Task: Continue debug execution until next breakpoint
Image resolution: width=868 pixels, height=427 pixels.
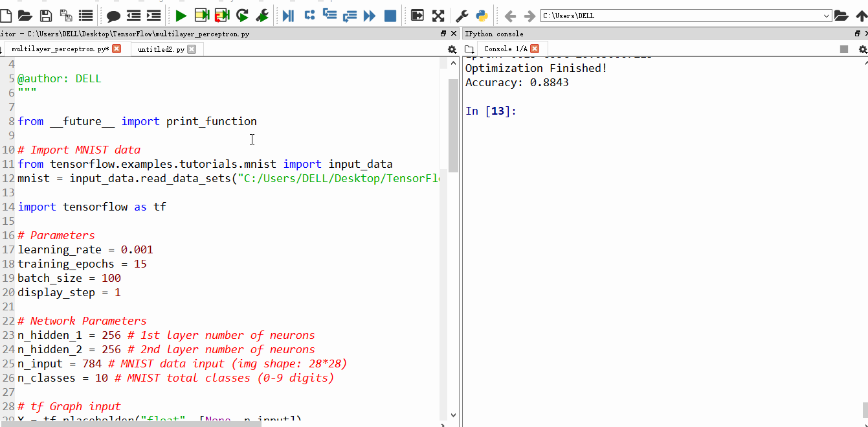Action: (370, 16)
